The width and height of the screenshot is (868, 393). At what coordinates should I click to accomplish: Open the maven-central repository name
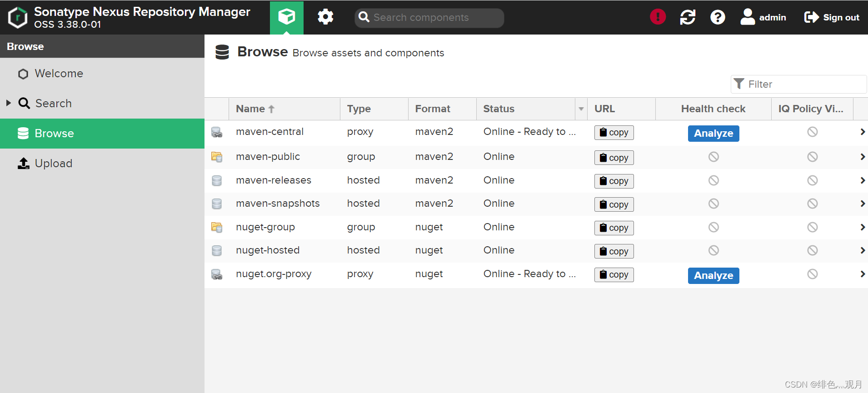click(x=269, y=132)
